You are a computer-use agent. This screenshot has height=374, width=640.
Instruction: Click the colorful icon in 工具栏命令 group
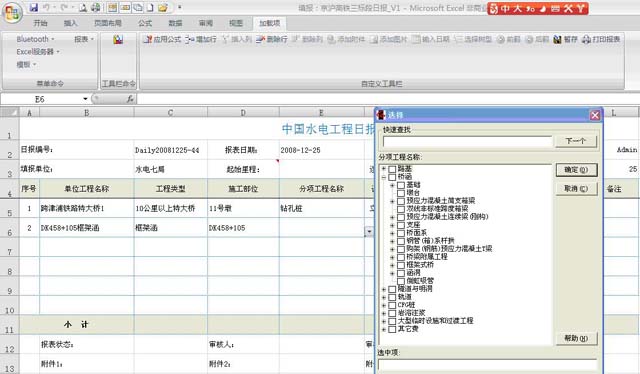point(118,39)
